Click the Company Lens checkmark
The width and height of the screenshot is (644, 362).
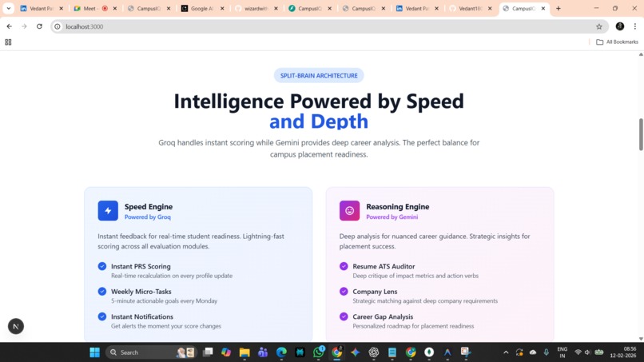(344, 292)
